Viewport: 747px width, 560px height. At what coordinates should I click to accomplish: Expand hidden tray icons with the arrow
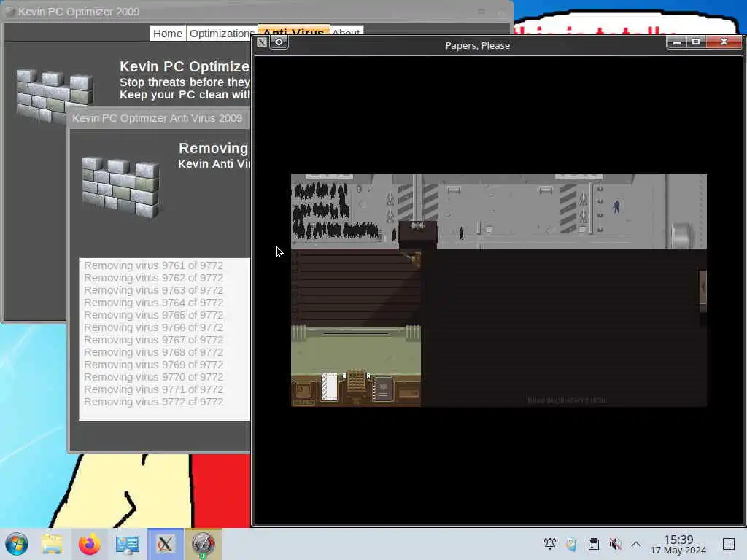(636, 544)
